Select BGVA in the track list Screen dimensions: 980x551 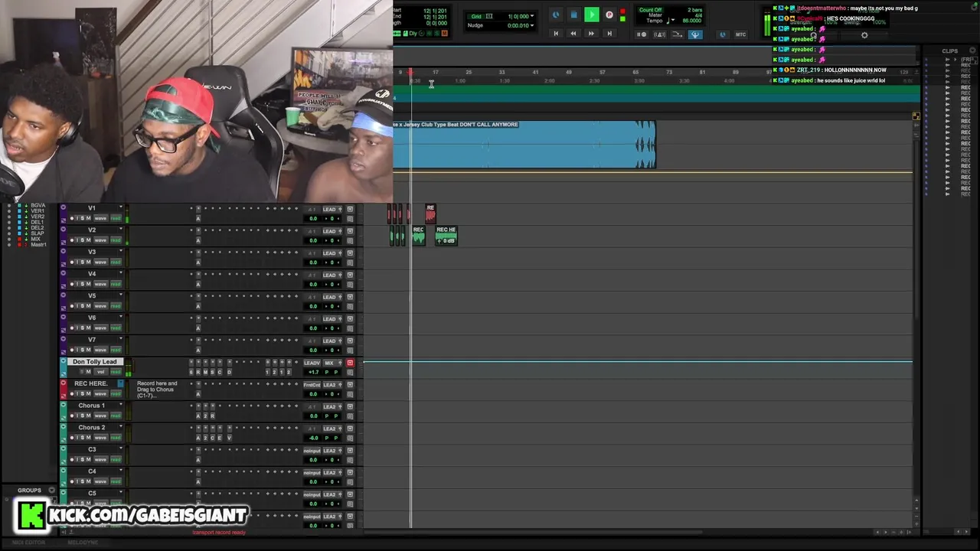pyautogui.click(x=38, y=205)
